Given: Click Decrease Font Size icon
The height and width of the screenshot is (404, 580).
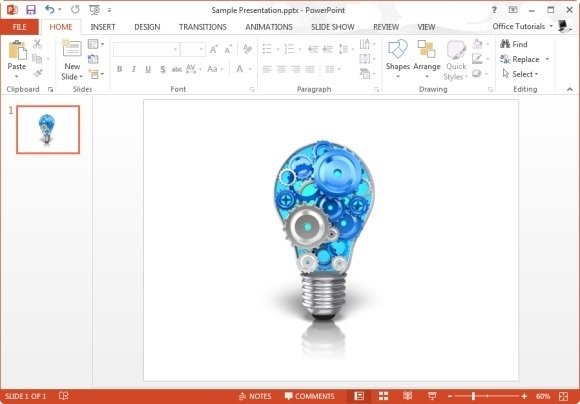Looking at the screenshot, I should click(228, 50).
